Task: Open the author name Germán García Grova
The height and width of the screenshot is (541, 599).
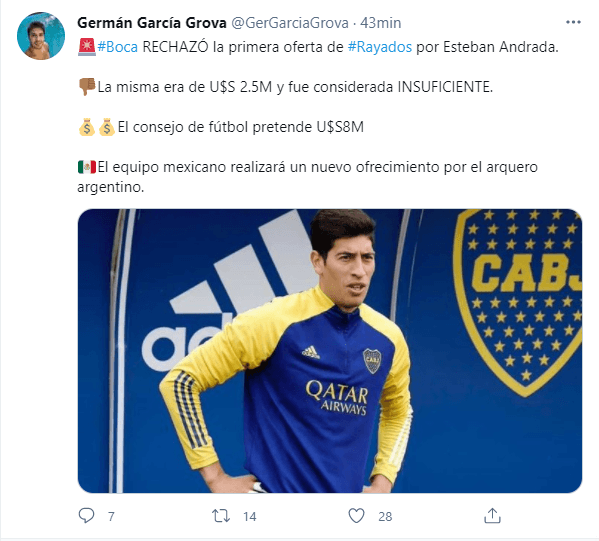Action: 152,23
